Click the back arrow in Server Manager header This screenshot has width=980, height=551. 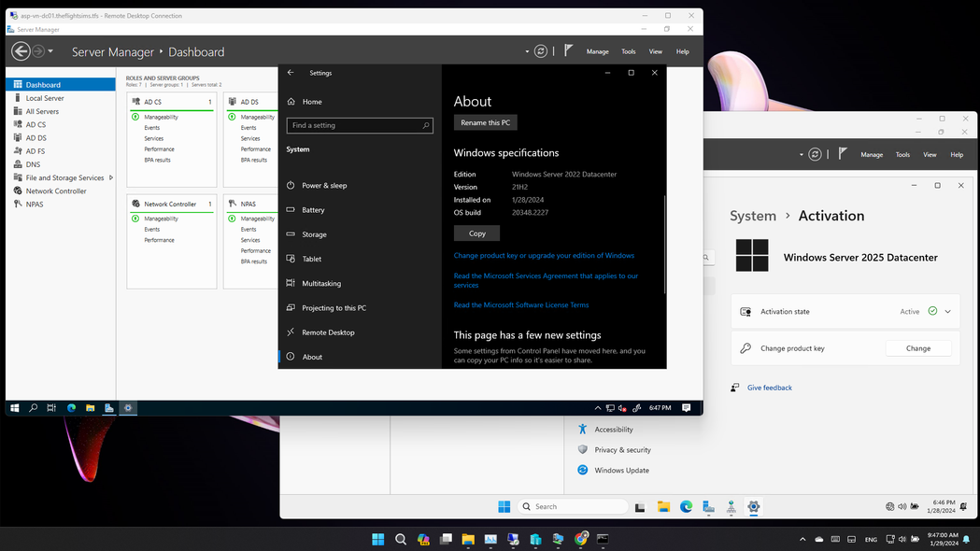(21, 51)
